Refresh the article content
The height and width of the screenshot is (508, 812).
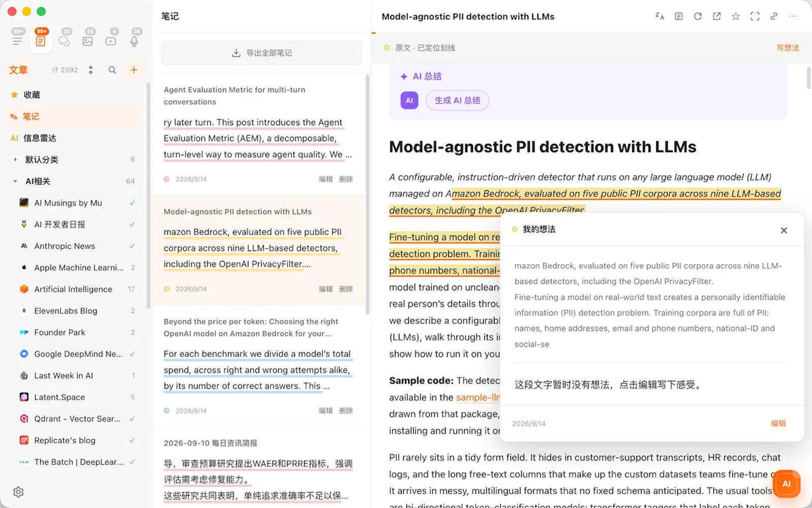click(x=698, y=16)
